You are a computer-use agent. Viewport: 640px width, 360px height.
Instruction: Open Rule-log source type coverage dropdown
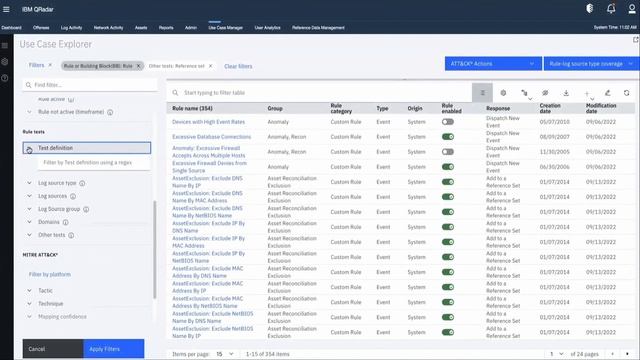point(592,64)
